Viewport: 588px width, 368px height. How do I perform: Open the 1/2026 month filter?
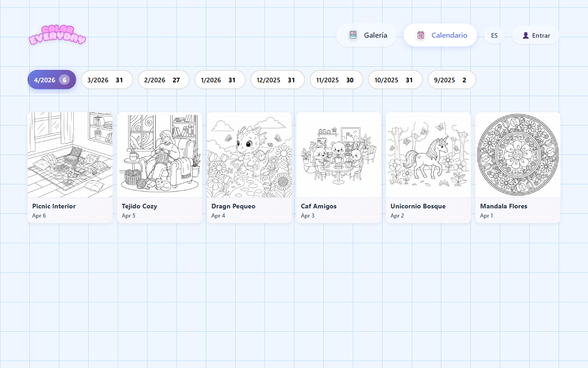click(x=220, y=80)
